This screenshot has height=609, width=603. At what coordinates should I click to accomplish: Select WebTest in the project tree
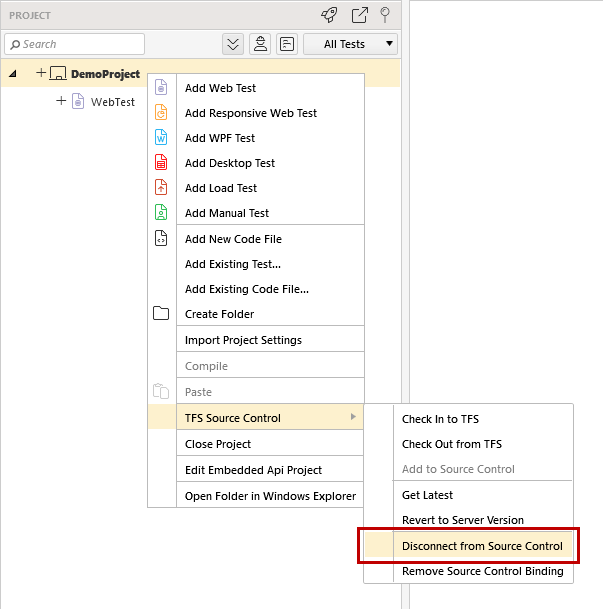tap(113, 102)
